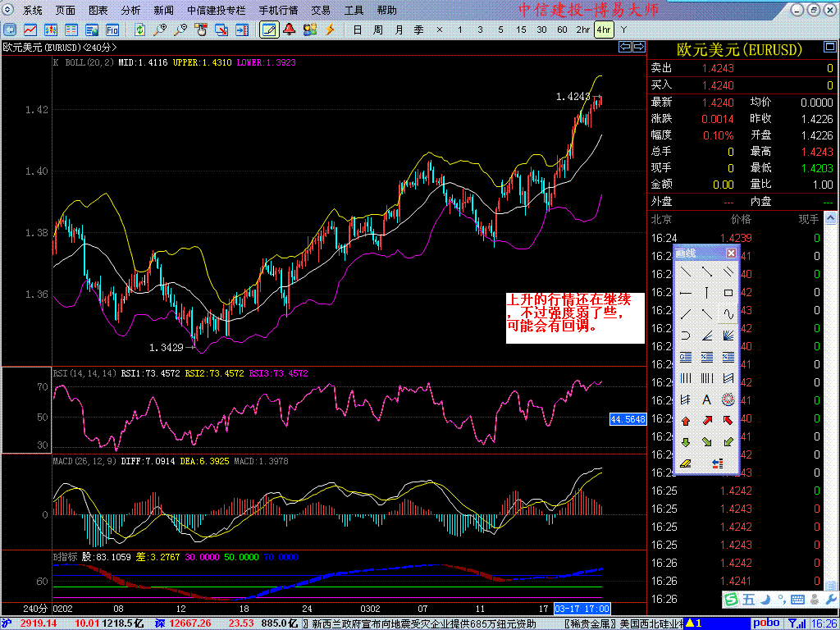Open the 图表 menu
840x630 pixels.
pos(98,10)
